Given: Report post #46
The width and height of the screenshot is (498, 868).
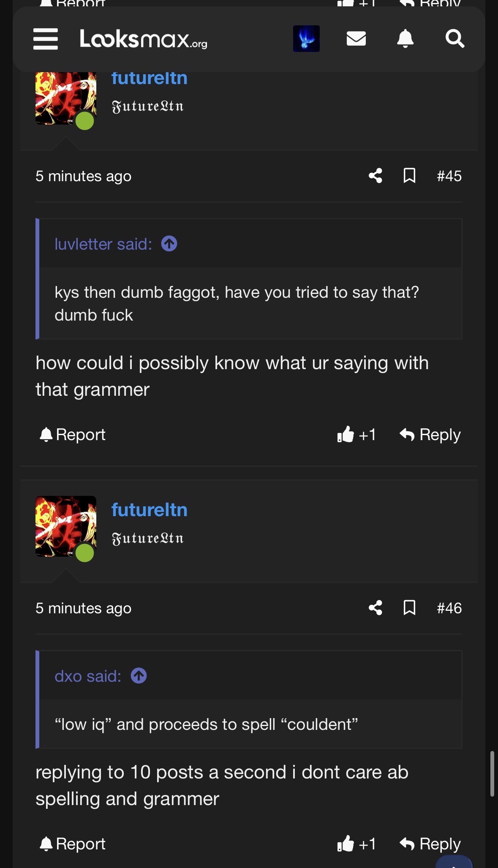Looking at the screenshot, I should 72,844.
